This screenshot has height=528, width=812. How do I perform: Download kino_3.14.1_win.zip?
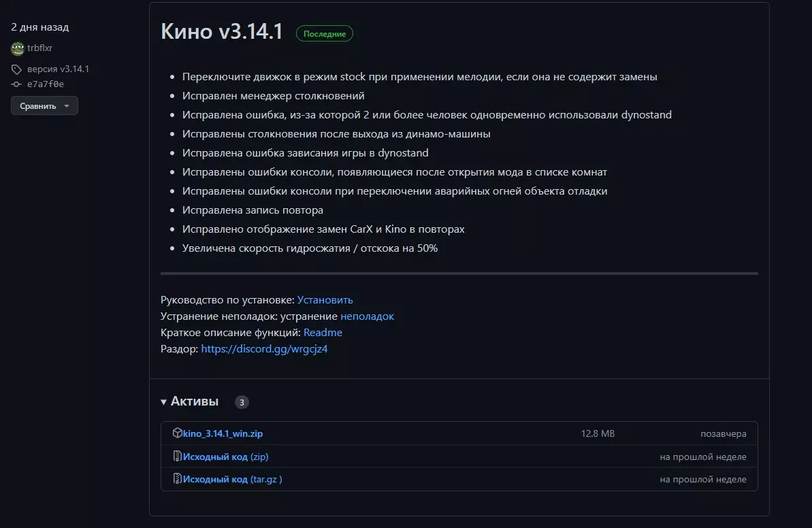coord(223,433)
